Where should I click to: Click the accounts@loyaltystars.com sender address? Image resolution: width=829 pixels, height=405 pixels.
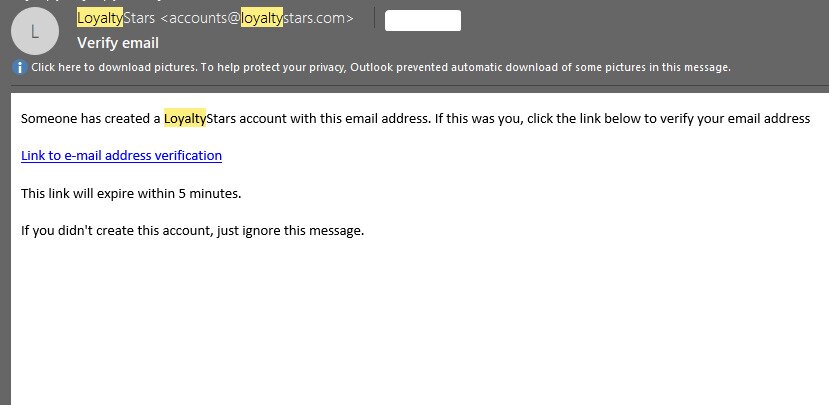pos(257,18)
